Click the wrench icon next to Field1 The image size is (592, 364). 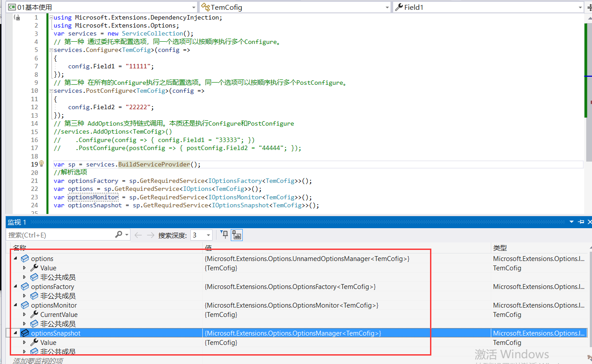click(x=399, y=7)
